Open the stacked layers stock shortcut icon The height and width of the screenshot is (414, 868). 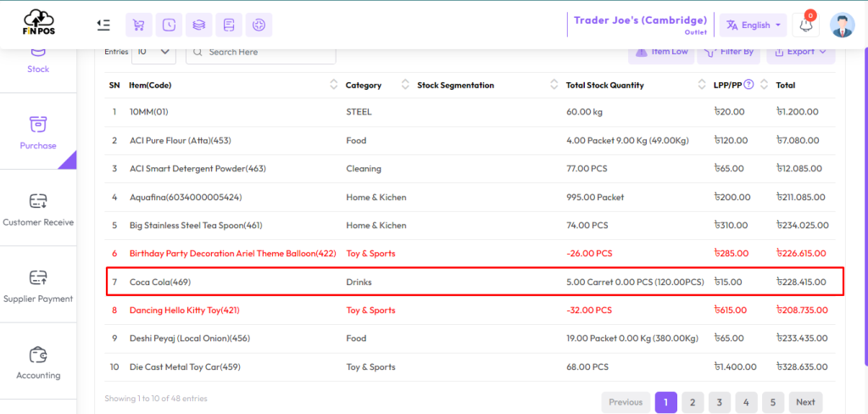click(198, 25)
